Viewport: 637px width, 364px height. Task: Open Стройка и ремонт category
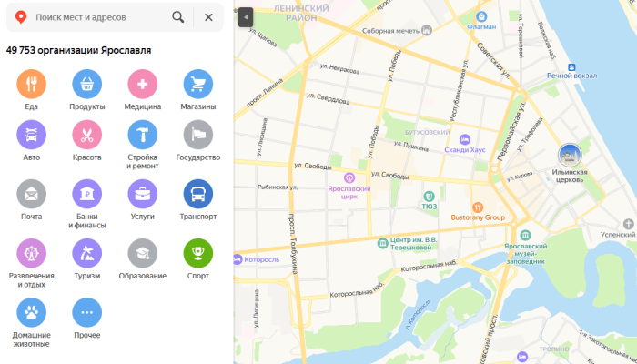click(143, 136)
